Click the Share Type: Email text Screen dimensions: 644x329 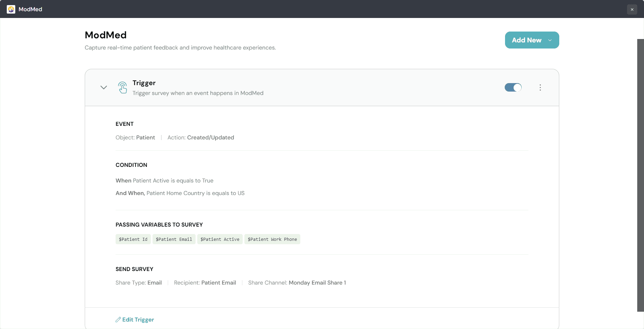tap(139, 283)
